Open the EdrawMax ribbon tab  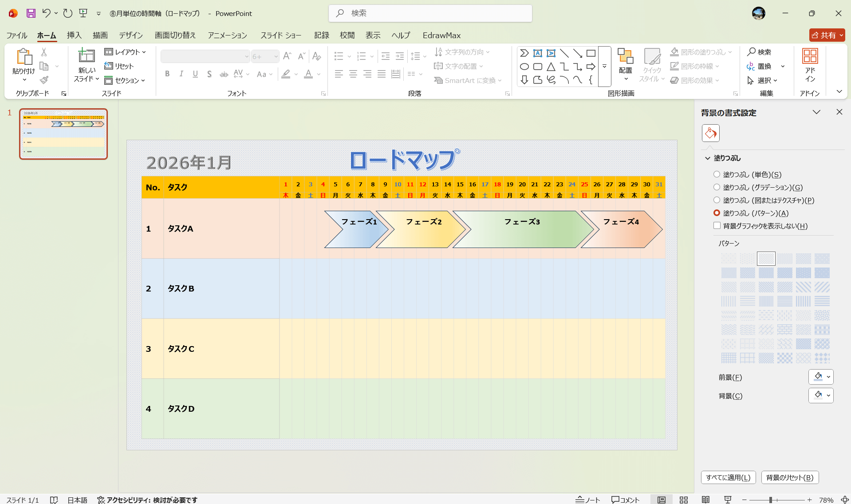(441, 35)
